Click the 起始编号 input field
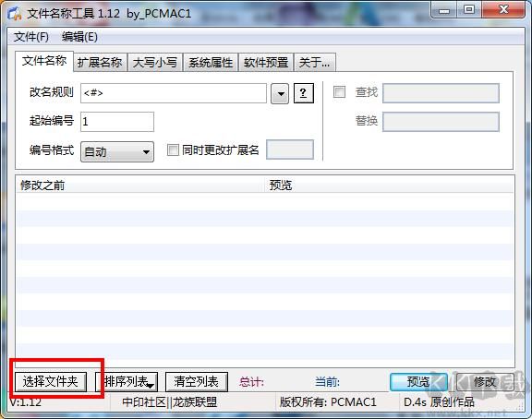Image resolution: width=532 pixels, height=419 pixels. pos(117,121)
